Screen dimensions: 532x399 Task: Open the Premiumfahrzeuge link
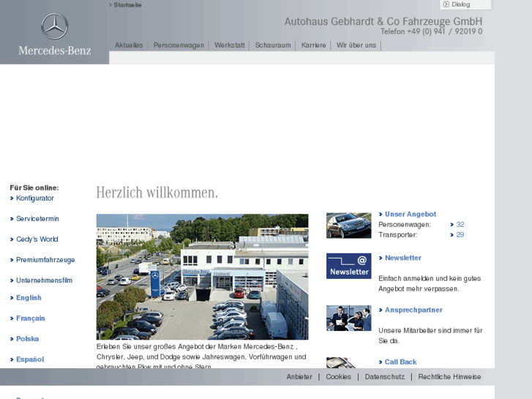click(x=45, y=260)
